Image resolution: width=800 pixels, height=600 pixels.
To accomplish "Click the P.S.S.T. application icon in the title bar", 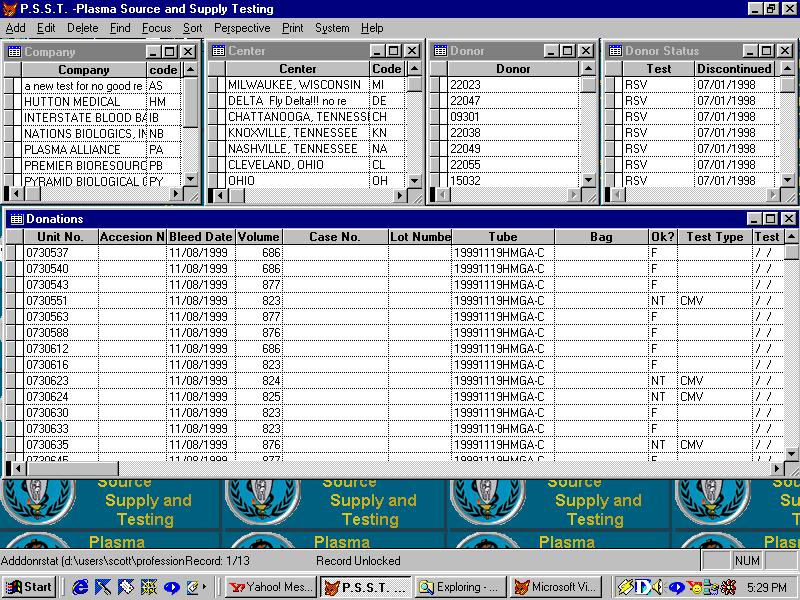I will [x=10, y=9].
